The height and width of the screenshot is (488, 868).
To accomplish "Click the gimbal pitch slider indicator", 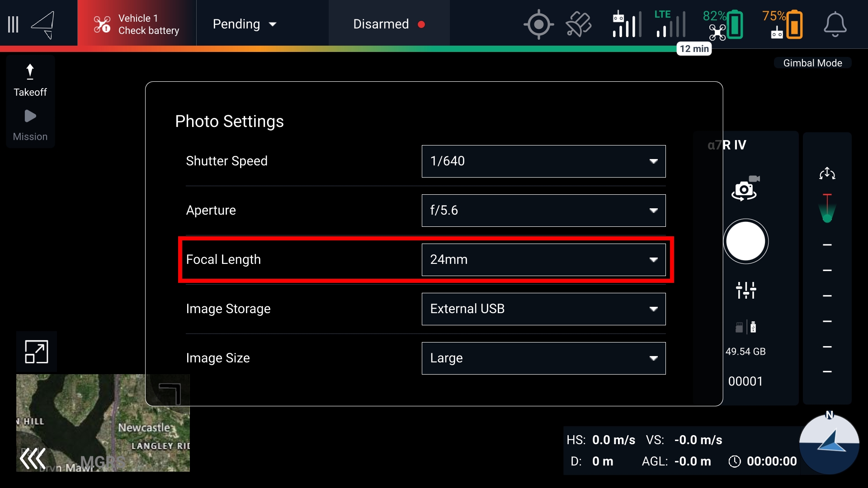I will pos(827,209).
